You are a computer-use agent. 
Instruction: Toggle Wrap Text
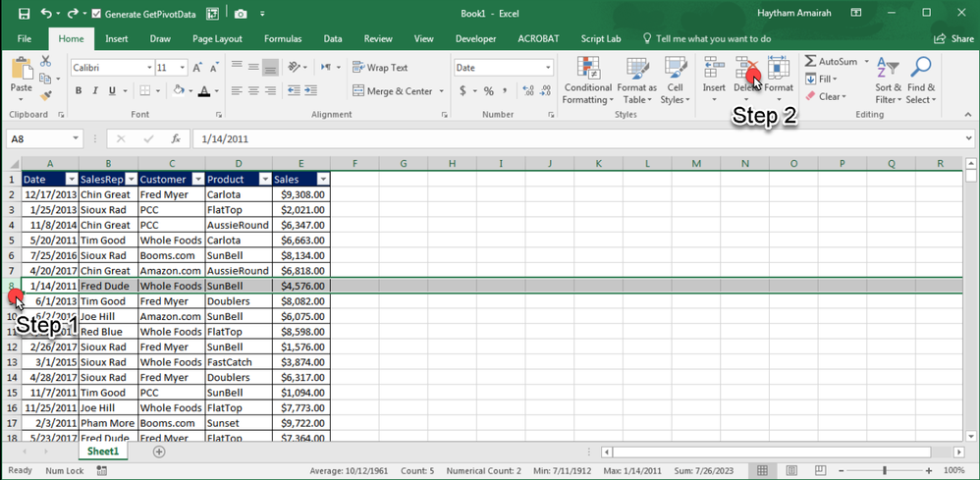[380, 68]
